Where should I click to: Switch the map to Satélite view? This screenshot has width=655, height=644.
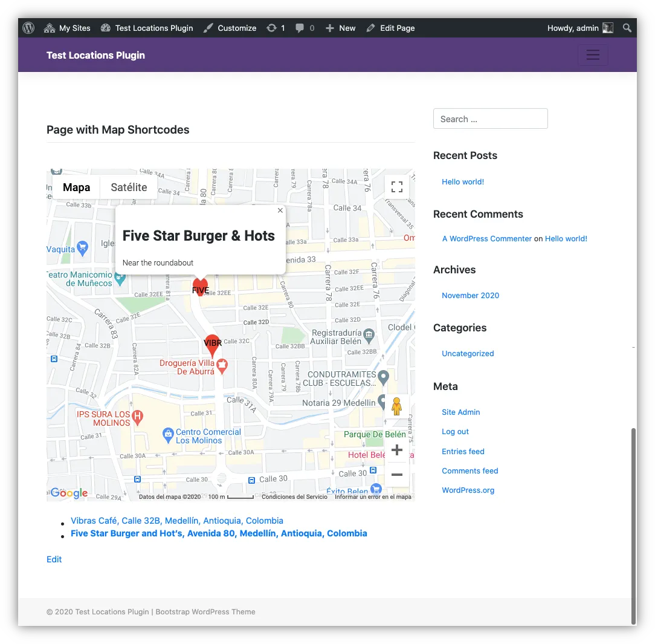tap(129, 187)
